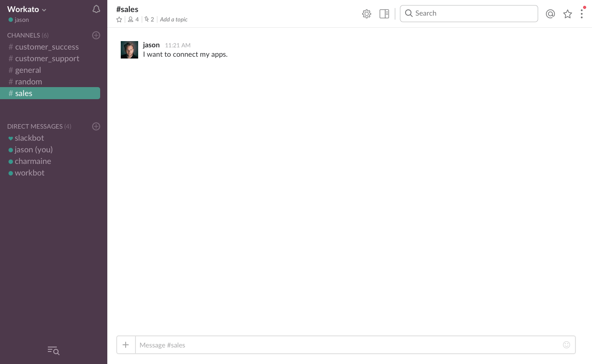Click the attach file plus button
Screen dimensions: 592x364
[126, 345]
